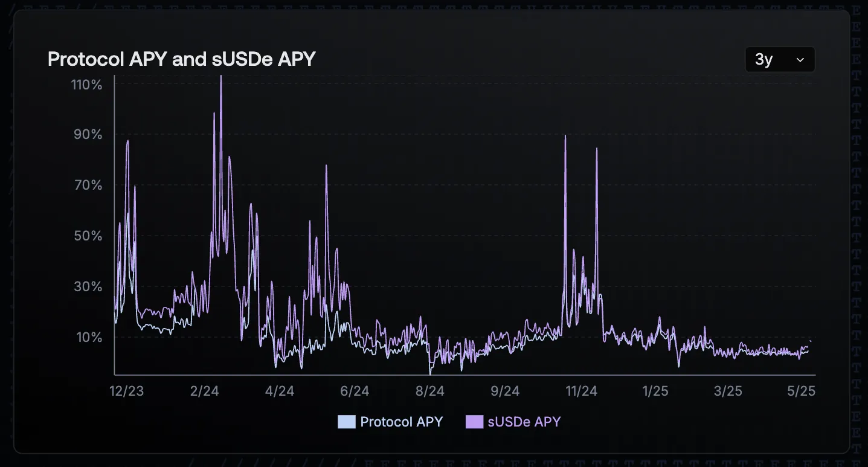Click the 11/24 date marker on axis

[582, 391]
